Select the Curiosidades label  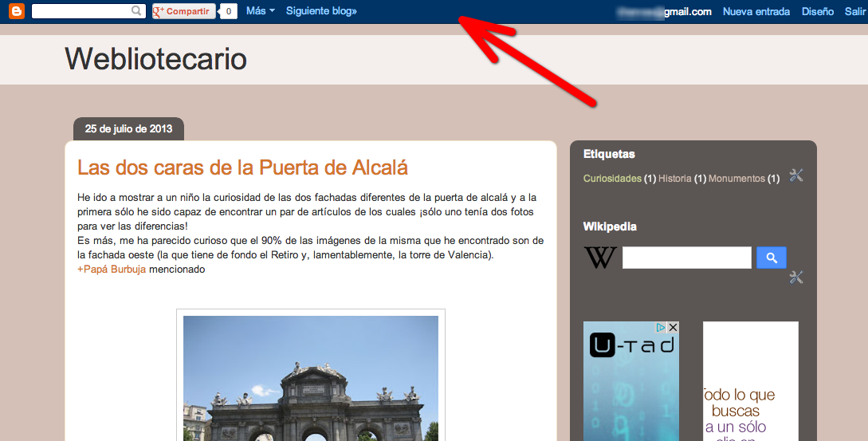coord(612,179)
